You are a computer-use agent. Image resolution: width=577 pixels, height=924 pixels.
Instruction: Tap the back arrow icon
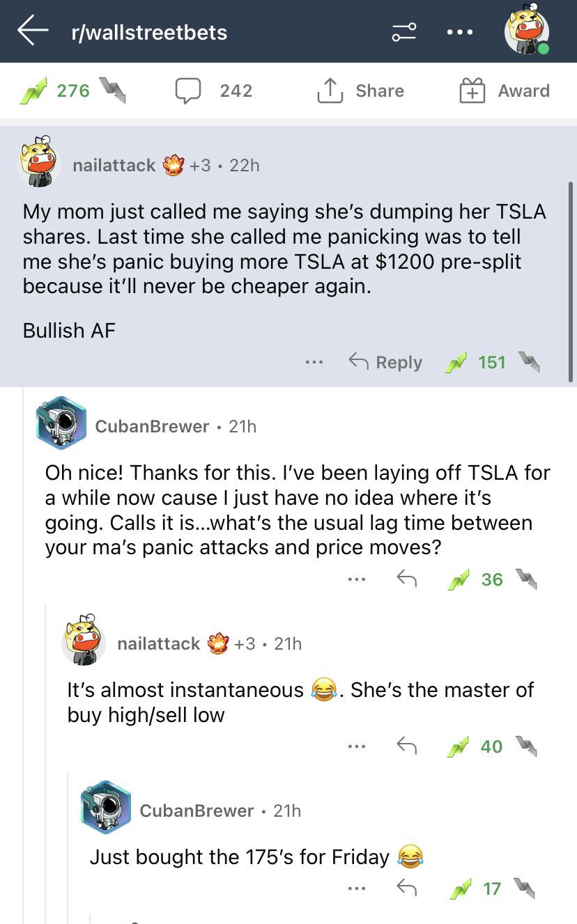(33, 31)
